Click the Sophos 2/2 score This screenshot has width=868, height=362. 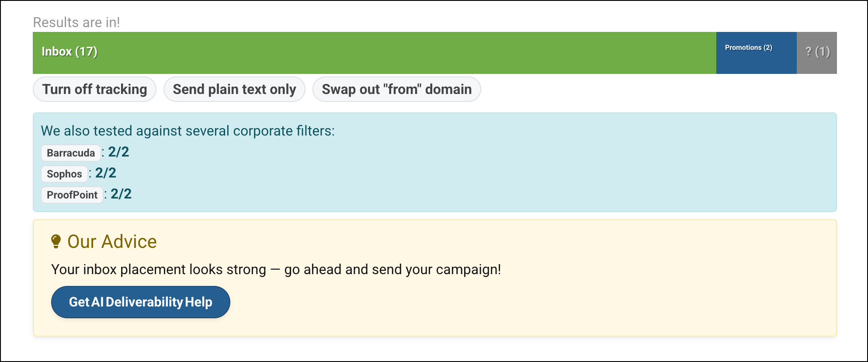coord(106,173)
